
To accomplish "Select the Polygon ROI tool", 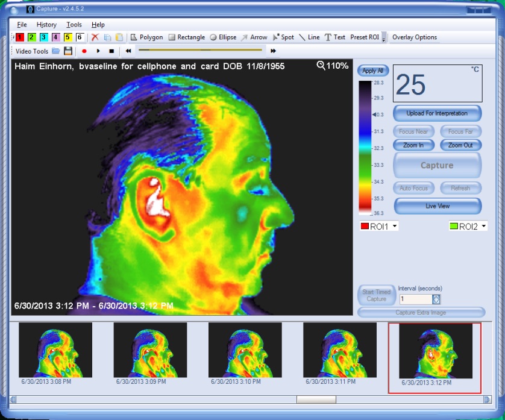I will [x=146, y=37].
